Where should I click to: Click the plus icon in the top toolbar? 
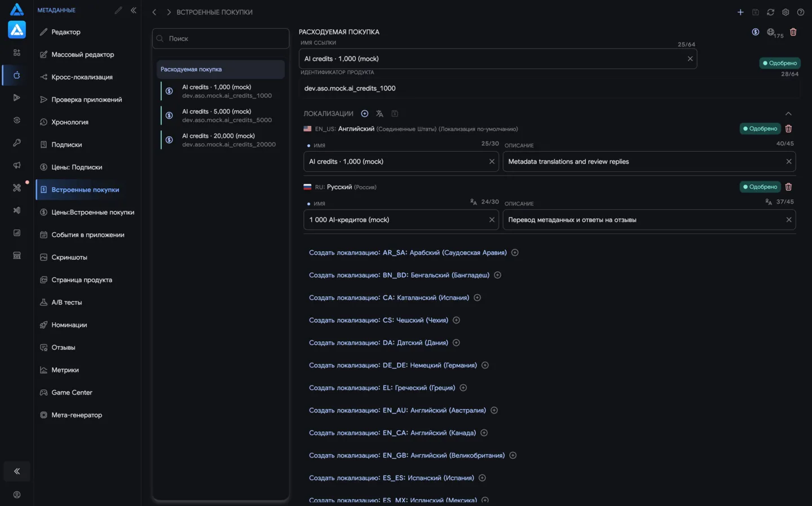[740, 12]
